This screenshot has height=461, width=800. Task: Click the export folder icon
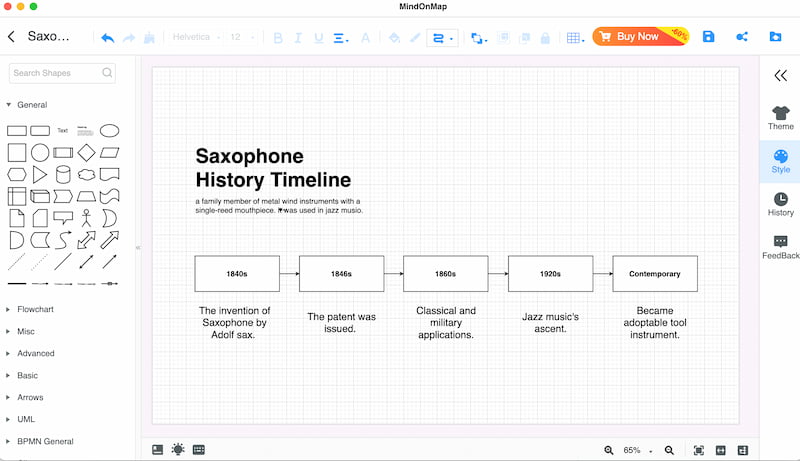click(x=775, y=36)
